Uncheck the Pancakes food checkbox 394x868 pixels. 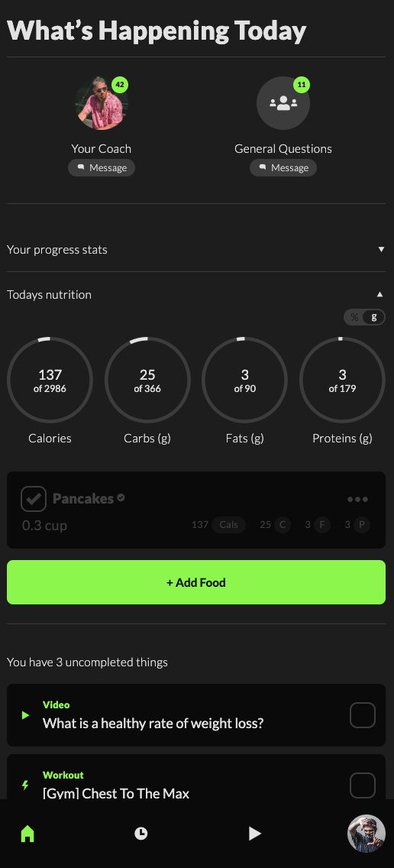pos(34,499)
